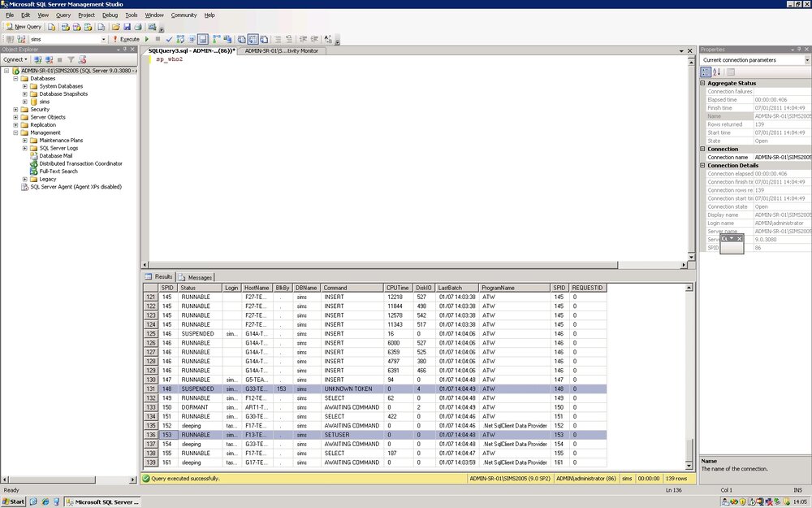This screenshot has width=812, height=508.
Task: Click the taskbar clock showing 14:05
Action: coord(800,501)
